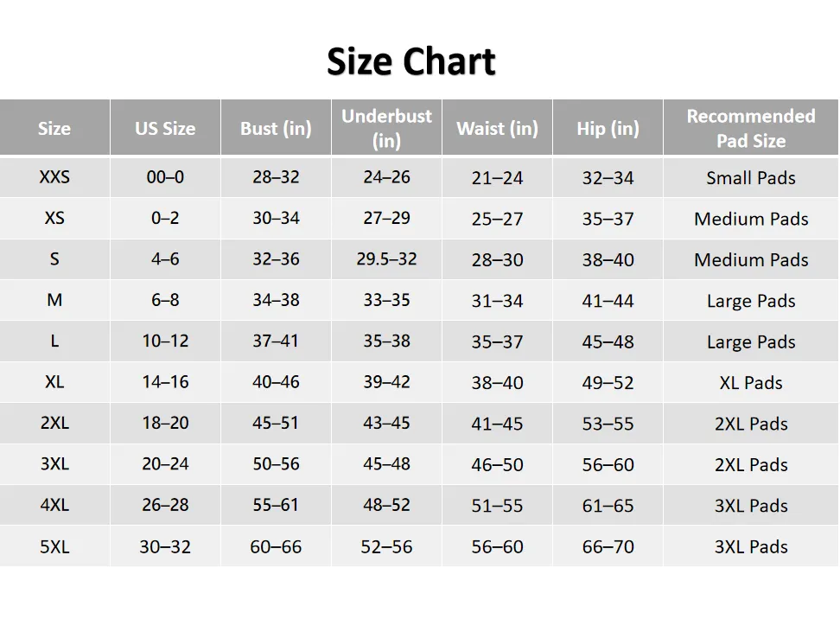
Task: Select US size 14–16 cell
Action: (165, 382)
